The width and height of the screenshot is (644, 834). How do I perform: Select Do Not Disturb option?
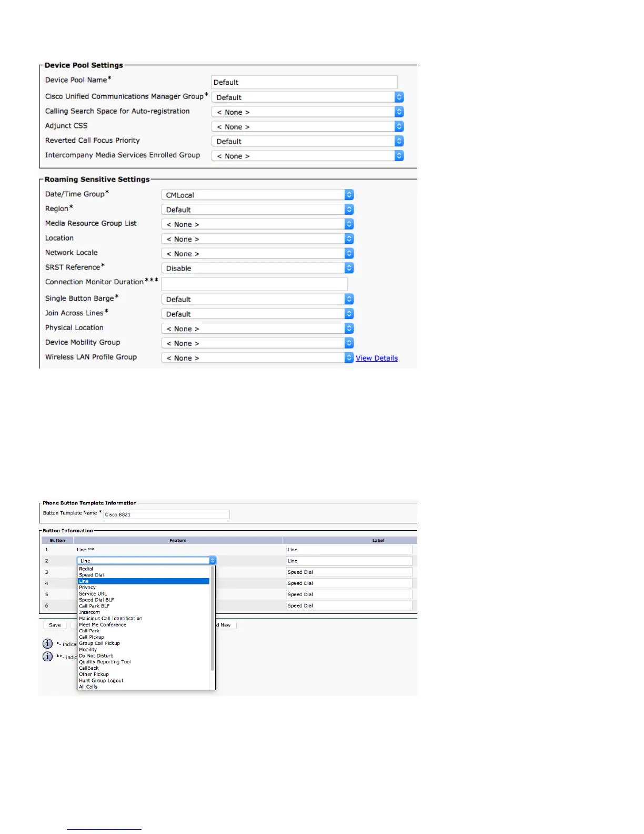pyautogui.click(x=144, y=656)
